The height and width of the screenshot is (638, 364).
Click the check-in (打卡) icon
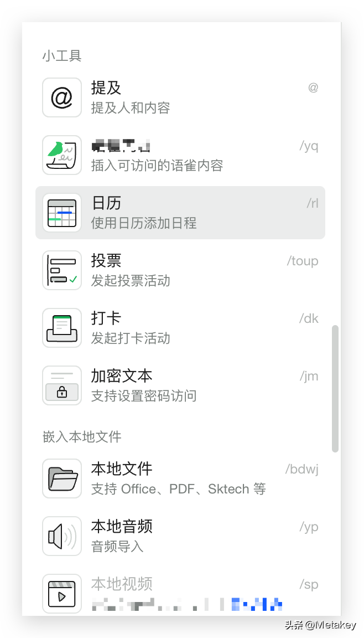coord(62,328)
